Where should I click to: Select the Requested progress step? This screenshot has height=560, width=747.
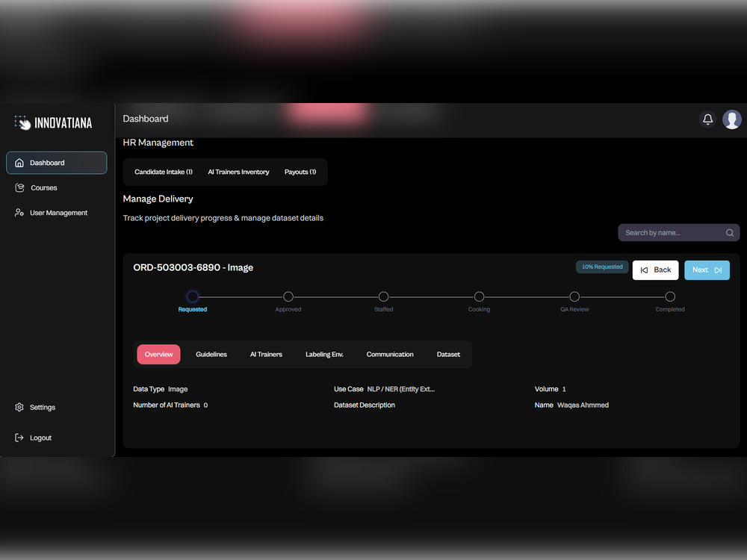point(193,296)
